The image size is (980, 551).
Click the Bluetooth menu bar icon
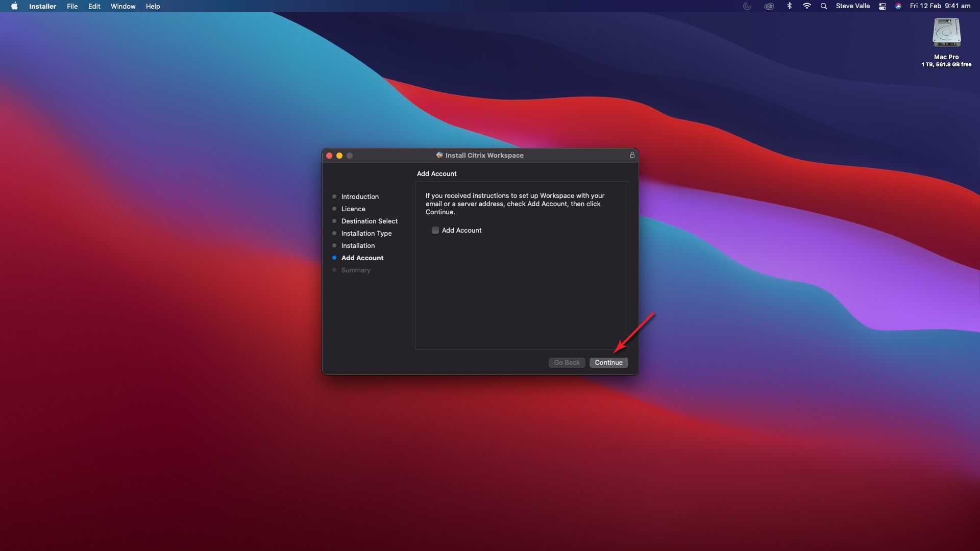point(789,6)
